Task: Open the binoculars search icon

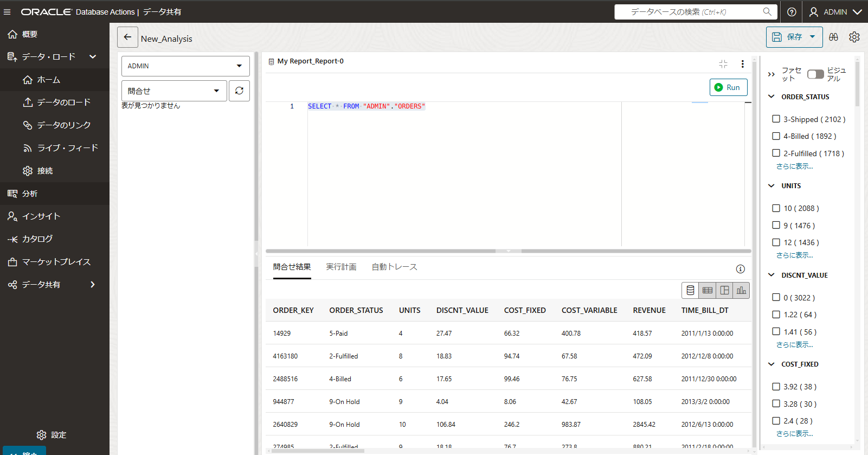Action: (x=833, y=37)
